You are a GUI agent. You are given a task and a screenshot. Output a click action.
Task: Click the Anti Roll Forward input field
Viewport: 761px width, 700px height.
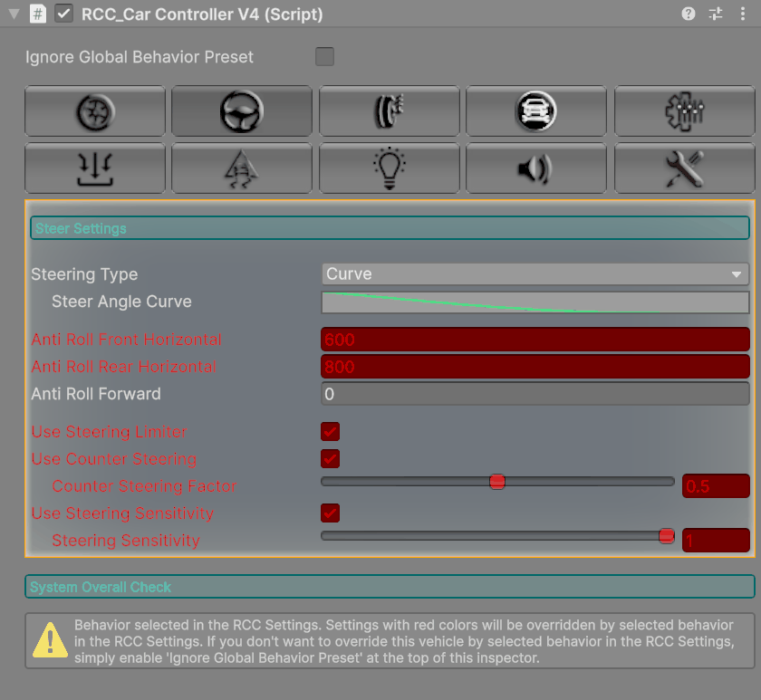pos(535,393)
